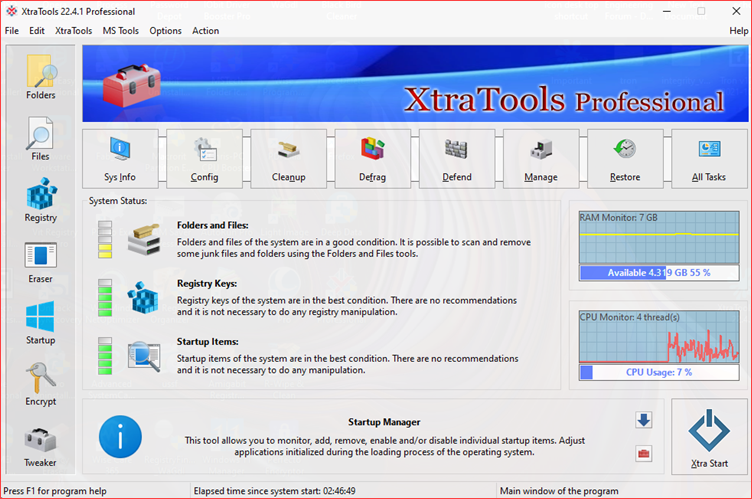Viewport: 752px width, 499px height.
Task: Open the Sys Info category
Action: (x=120, y=159)
